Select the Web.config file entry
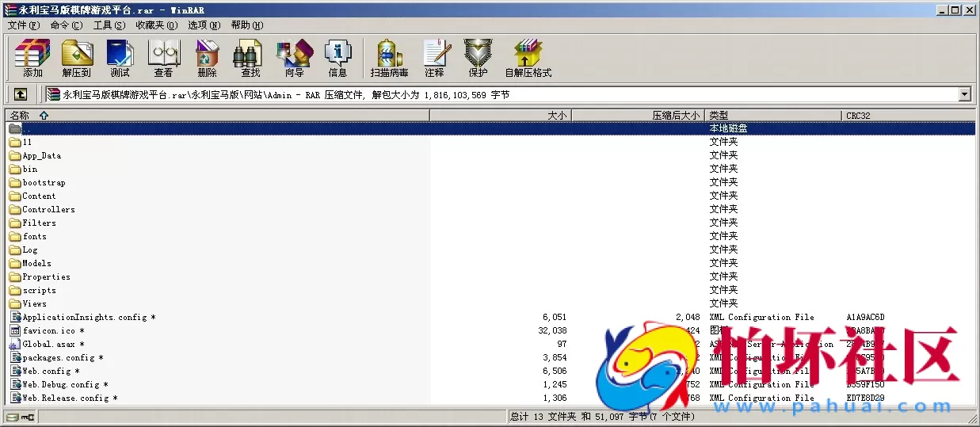 [x=46, y=372]
